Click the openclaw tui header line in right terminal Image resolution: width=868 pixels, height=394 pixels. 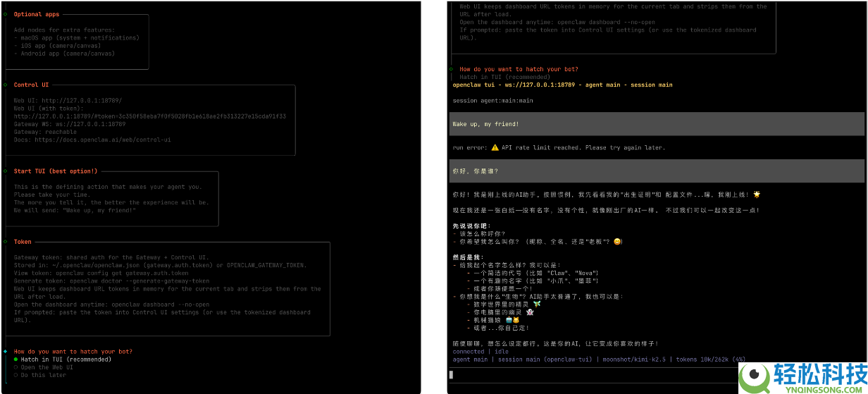pyautogui.click(x=562, y=85)
